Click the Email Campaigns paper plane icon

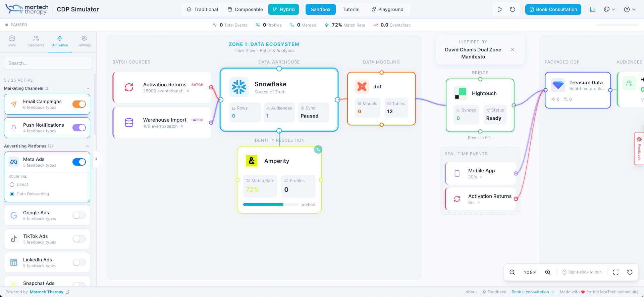[x=14, y=104]
